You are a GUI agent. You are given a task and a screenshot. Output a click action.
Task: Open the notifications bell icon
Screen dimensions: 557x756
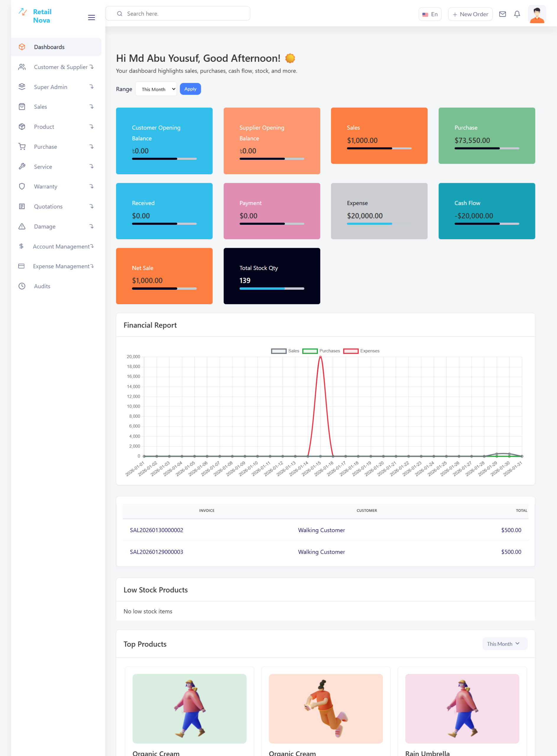click(x=517, y=14)
